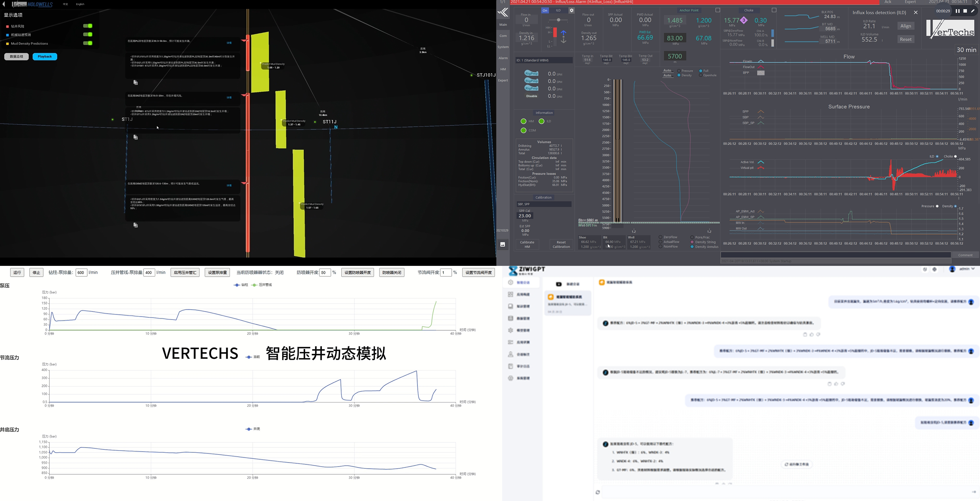Open the SBP, SPP calibration dropdown
Image resolution: width=980 pixels, height=501 pixels.
(x=544, y=204)
